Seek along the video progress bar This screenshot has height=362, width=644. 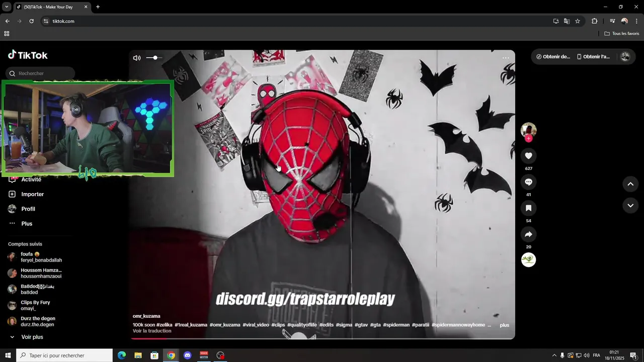tap(322, 338)
